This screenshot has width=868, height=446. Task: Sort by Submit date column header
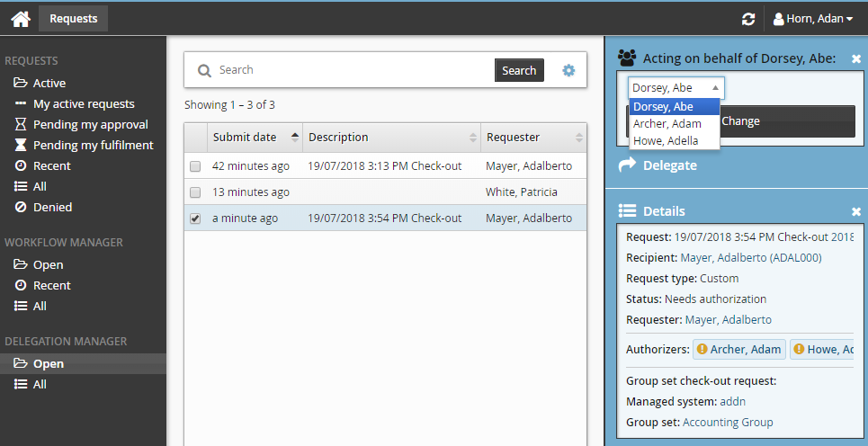(x=245, y=138)
